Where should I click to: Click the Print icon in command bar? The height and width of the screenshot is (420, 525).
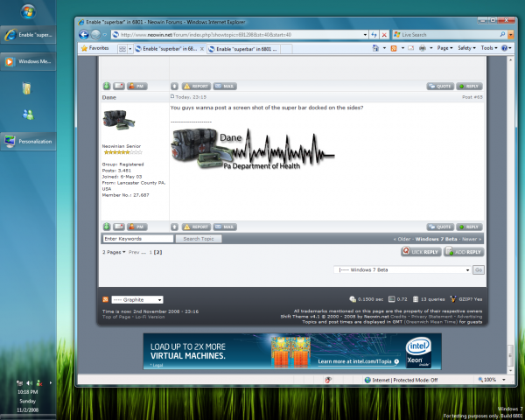423,48
